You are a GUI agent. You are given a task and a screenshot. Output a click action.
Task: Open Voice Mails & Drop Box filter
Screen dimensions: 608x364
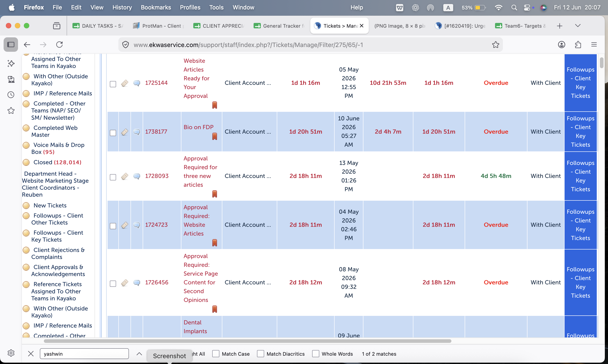click(x=58, y=148)
